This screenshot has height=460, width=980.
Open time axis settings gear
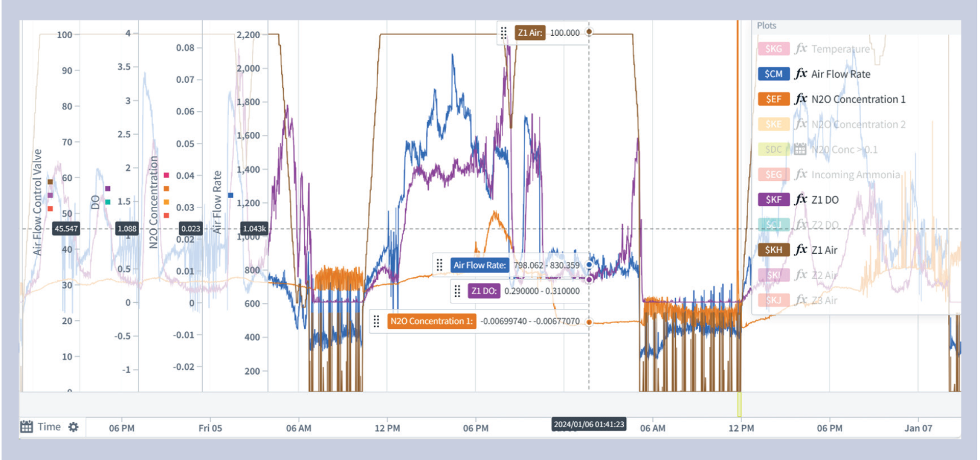click(73, 427)
